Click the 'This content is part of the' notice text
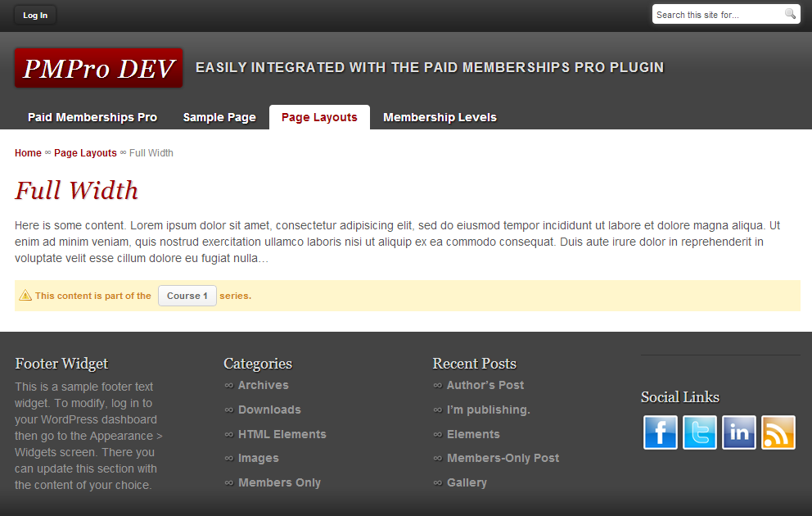This screenshot has width=812, height=516. pyautogui.click(x=93, y=296)
